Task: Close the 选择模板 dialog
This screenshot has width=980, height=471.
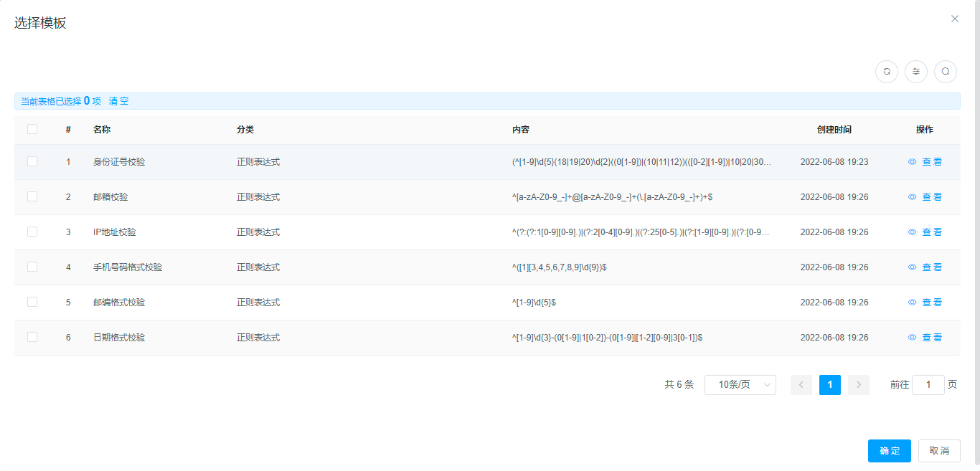Action: tap(954, 19)
